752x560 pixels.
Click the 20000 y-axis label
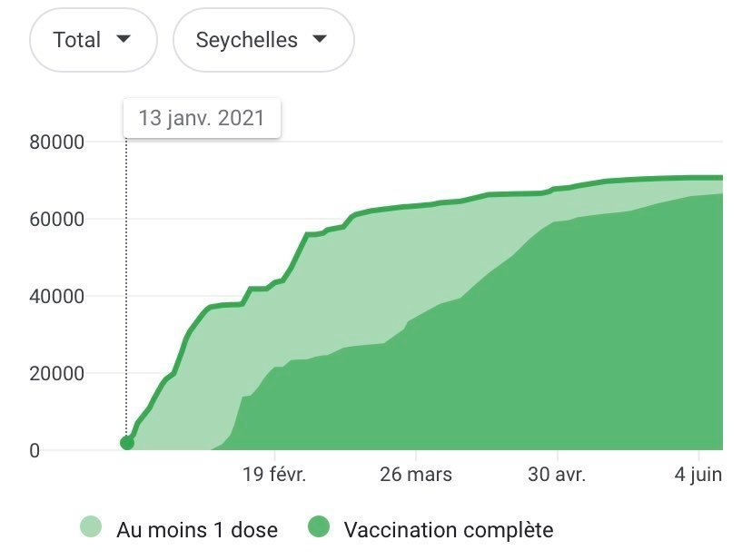56,373
